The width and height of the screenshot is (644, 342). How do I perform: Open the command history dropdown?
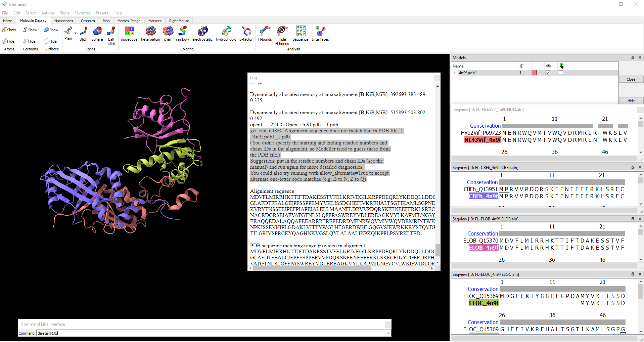(x=388, y=333)
